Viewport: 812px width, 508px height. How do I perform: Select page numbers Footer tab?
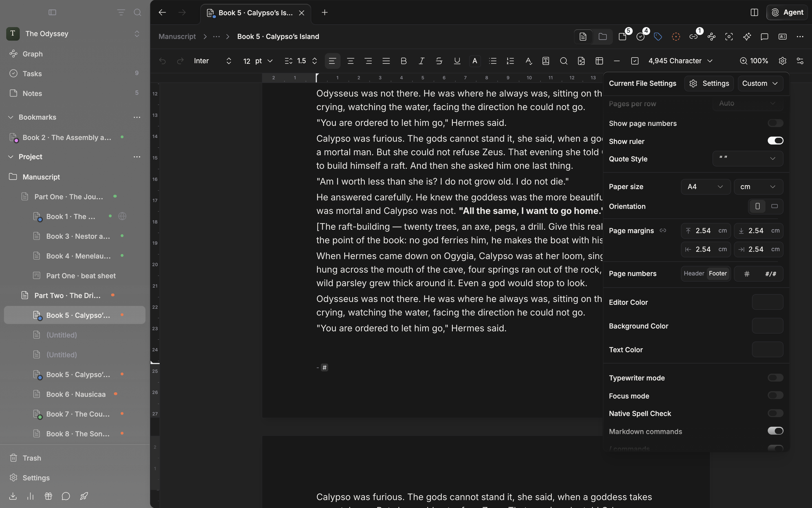(718, 273)
